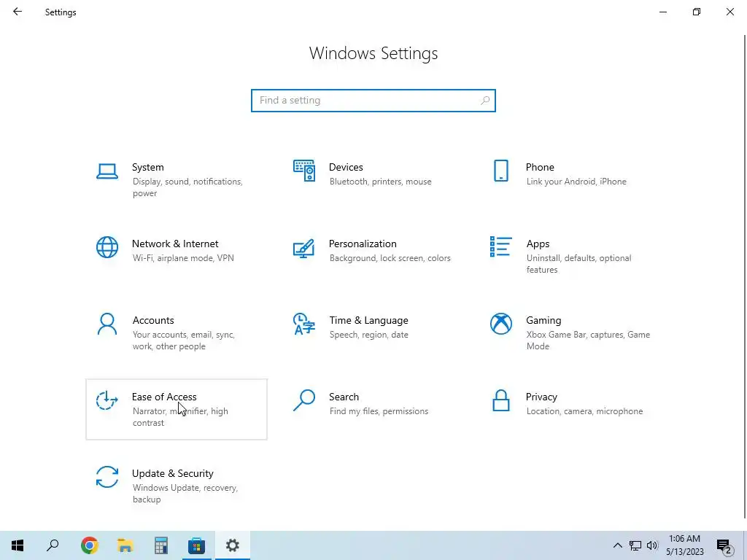Screen dimensions: 747x560
Task: Go to Network & Internet heading
Action: pos(175,244)
